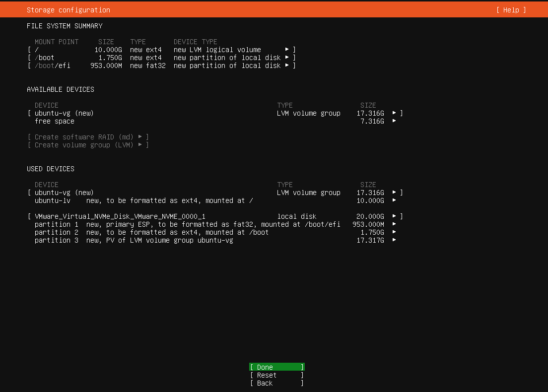
Task: Open the Help menu
Action: point(511,10)
